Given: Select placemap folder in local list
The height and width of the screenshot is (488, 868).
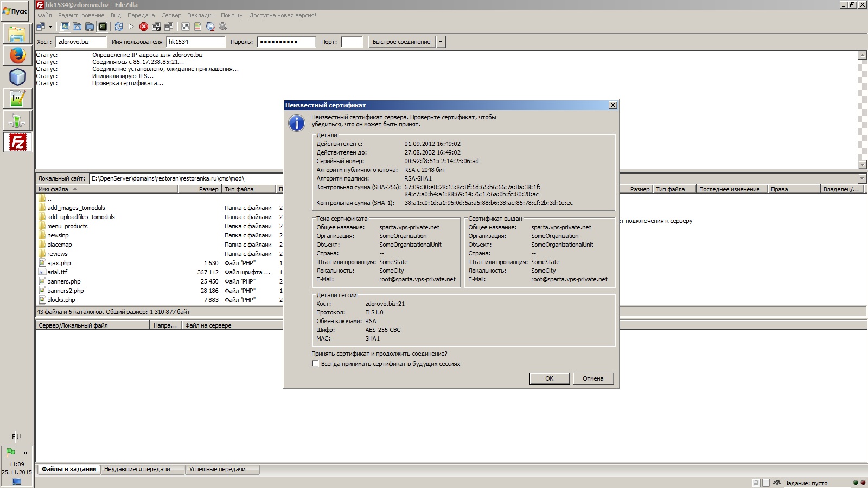Looking at the screenshot, I should (59, 245).
